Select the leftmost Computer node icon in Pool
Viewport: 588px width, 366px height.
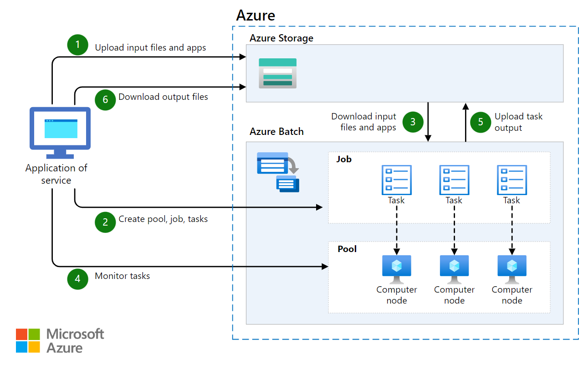click(396, 269)
